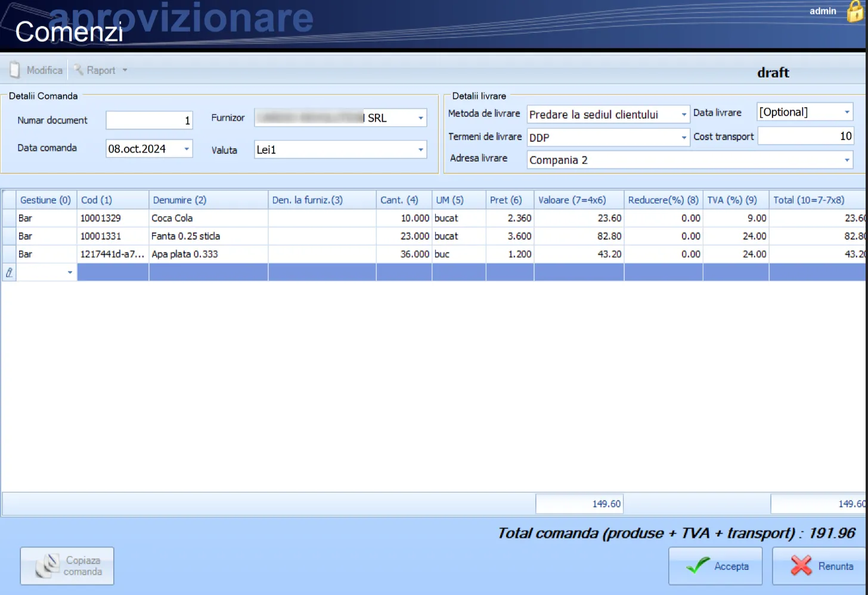
Task: Click the admin padlock icon
Action: (855, 11)
